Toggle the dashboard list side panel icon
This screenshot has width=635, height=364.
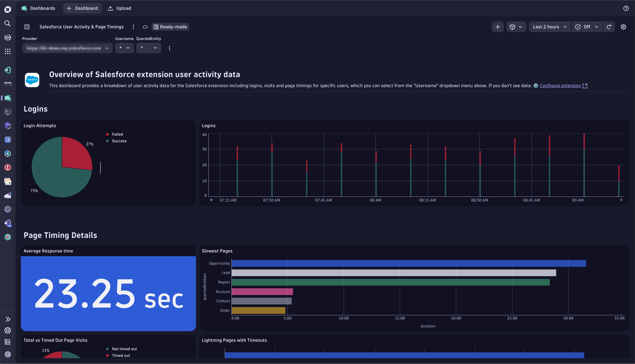tap(27, 27)
